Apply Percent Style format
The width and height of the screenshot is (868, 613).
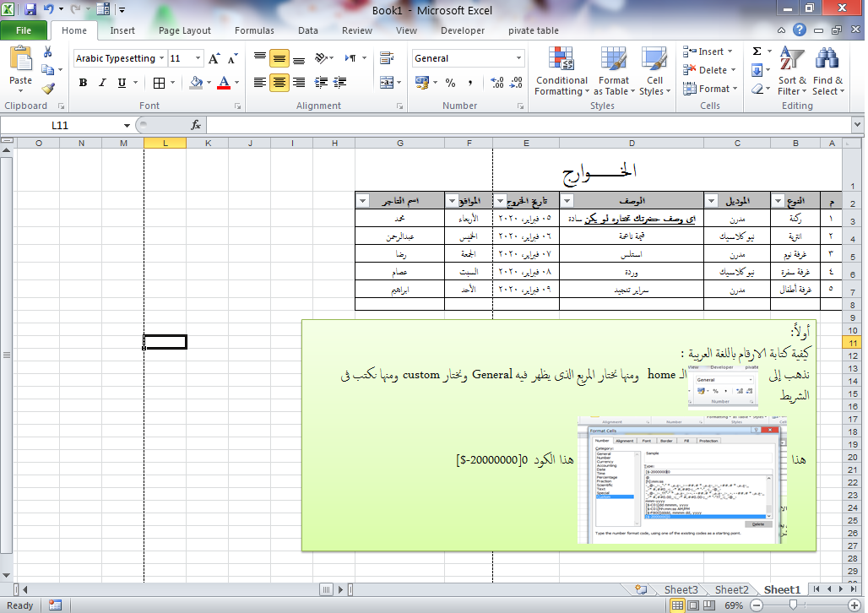[x=451, y=83]
